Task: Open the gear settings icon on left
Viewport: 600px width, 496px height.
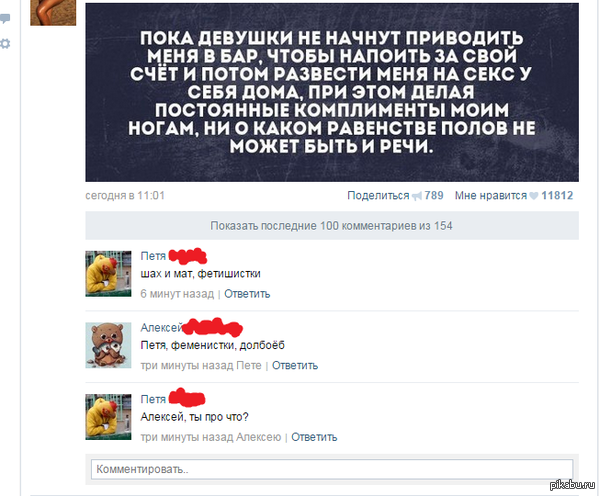Action: click(x=5, y=44)
